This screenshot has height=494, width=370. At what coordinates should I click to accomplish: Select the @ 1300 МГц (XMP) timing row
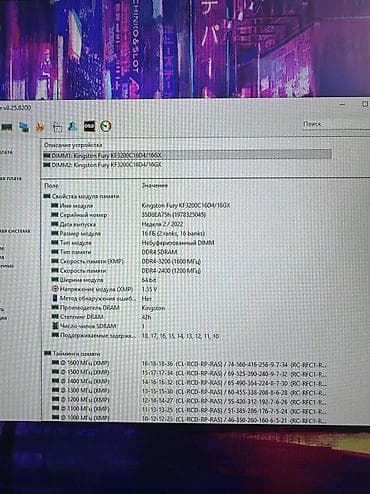(189, 390)
